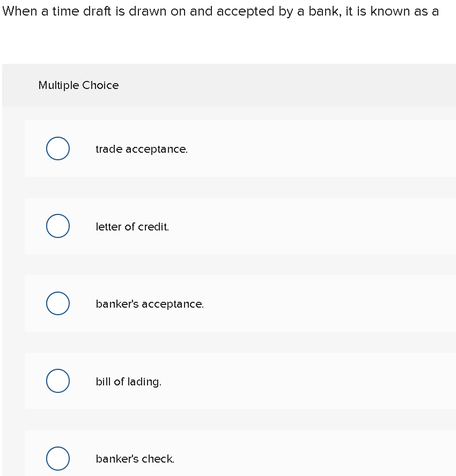Screen dimensions: 456x476
Task: Select the radio button for bill of lading
Action: pos(58,381)
